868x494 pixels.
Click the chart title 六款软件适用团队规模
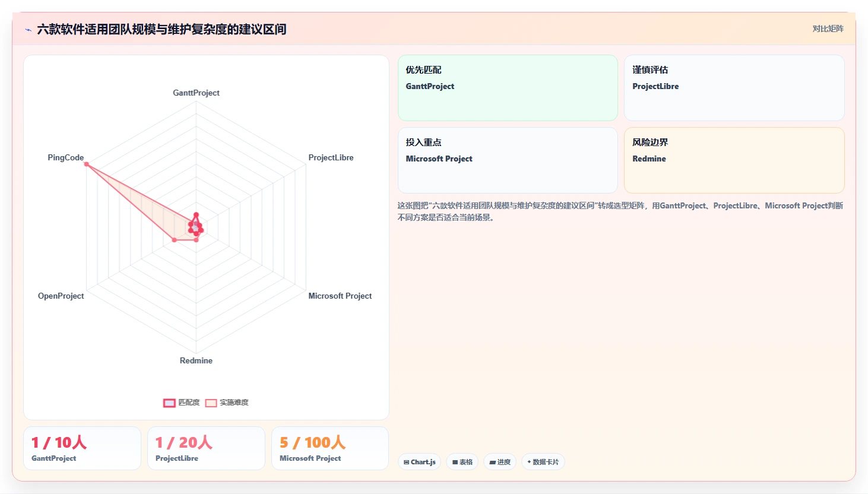[161, 29]
